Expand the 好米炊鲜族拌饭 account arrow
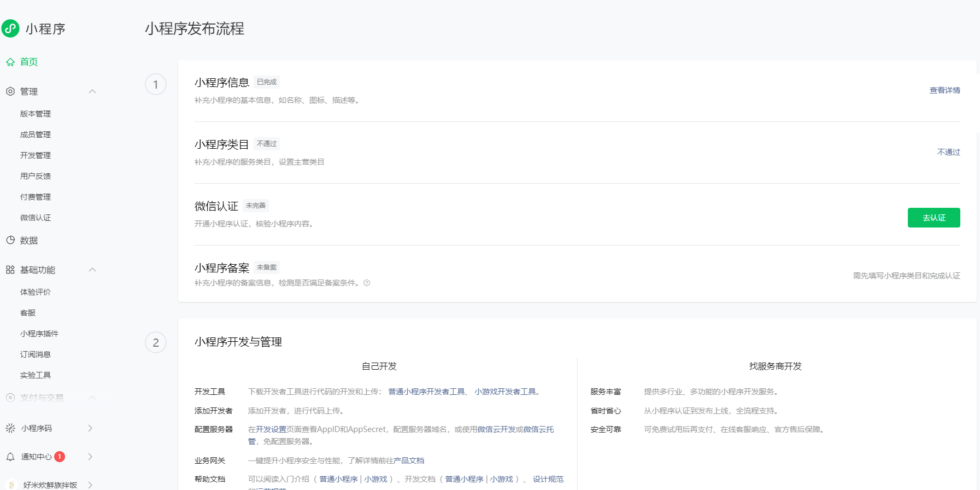 90,485
